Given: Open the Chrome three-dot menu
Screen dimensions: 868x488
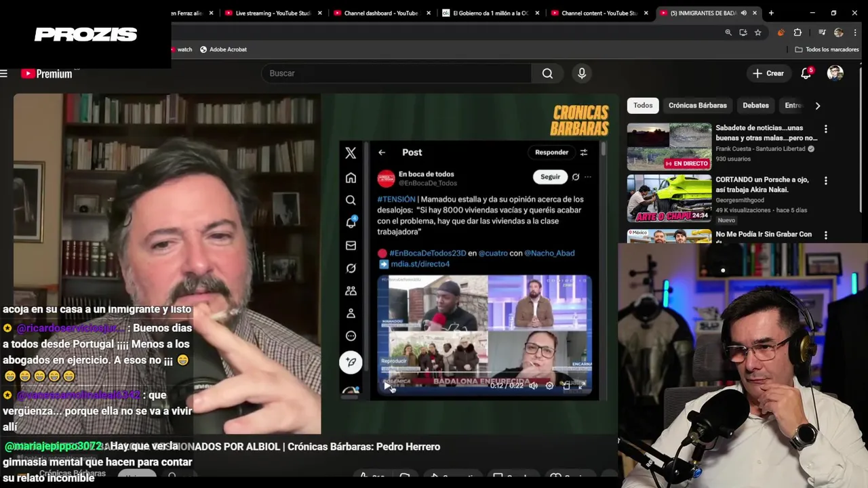Looking at the screenshot, I should tap(856, 33).
